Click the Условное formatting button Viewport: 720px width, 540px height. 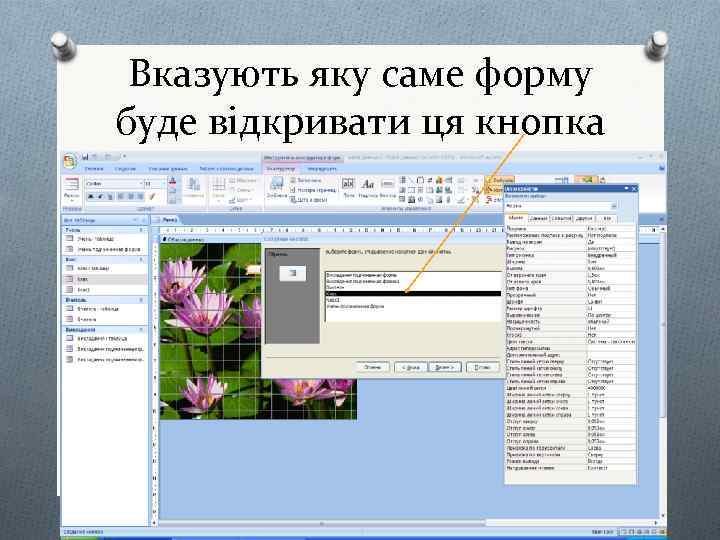[194, 188]
